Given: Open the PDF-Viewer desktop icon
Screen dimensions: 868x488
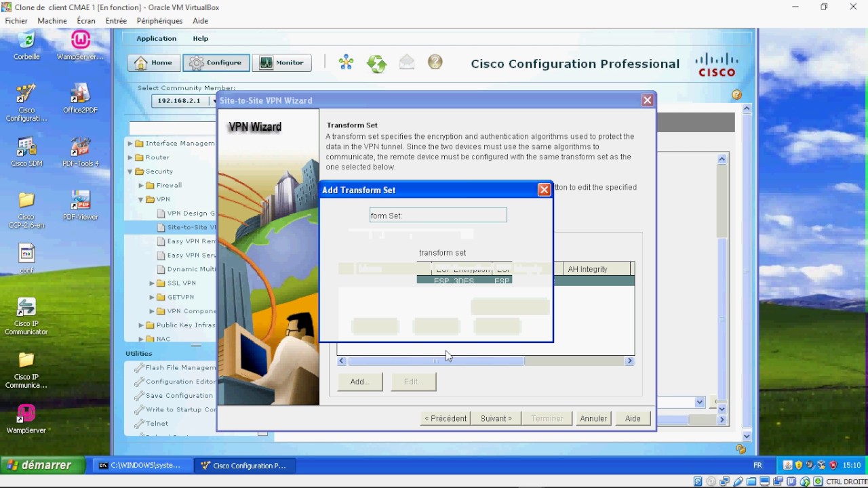Looking at the screenshot, I should pyautogui.click(x=80, y=206).
